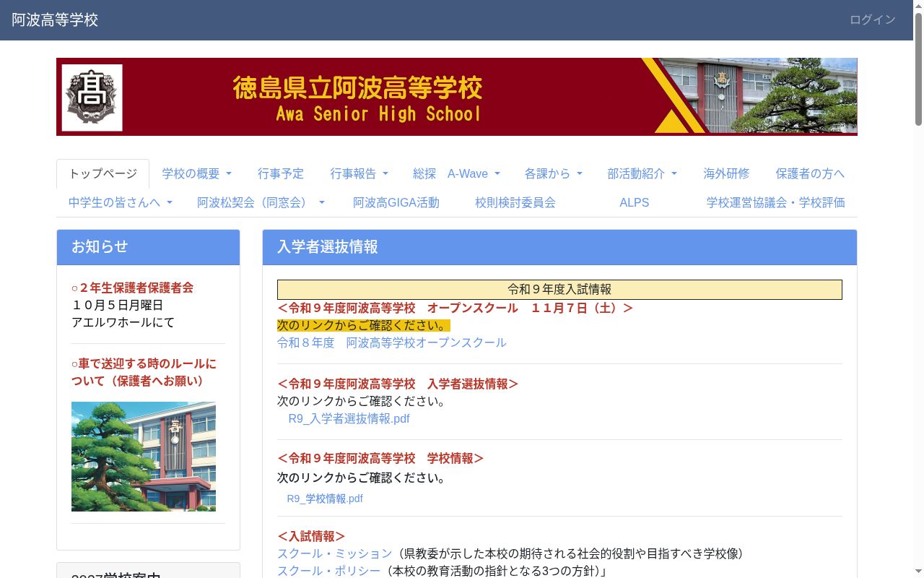Expand the 阿波松契会（同窓会） dropdown
This screenshot has width=924, height=578.
[x=261, y=202]
